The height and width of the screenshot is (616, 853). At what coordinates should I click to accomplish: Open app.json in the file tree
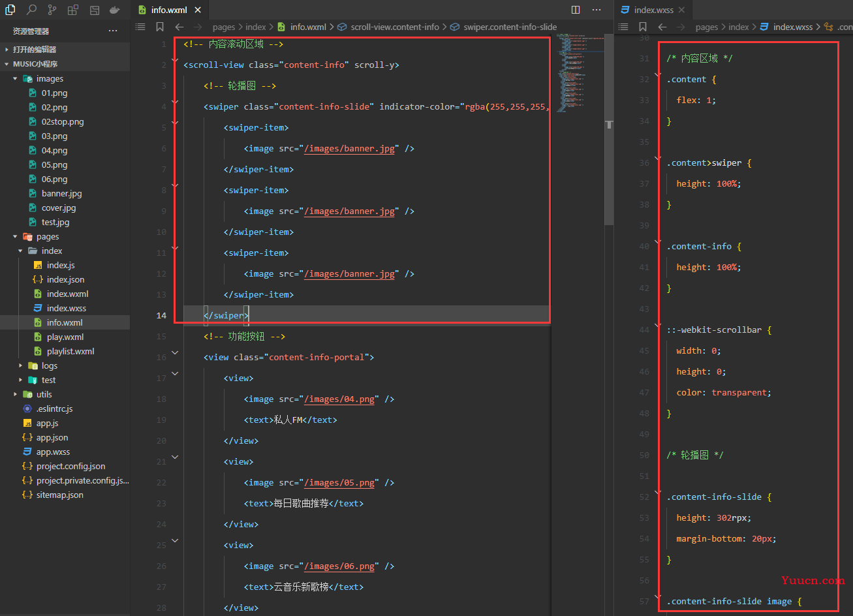pos(52,437)
